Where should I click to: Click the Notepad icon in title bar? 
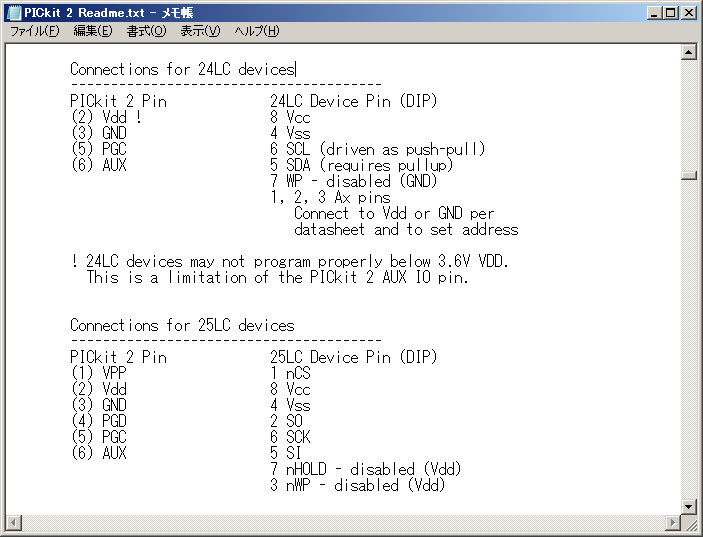click(14, 13)
